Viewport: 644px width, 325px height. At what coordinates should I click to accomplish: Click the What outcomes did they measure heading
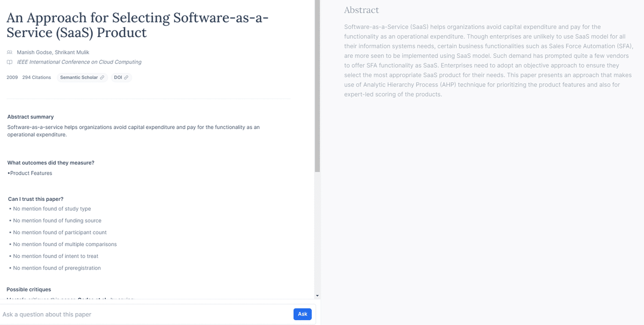pyautogui.click(x=52, y=162)
